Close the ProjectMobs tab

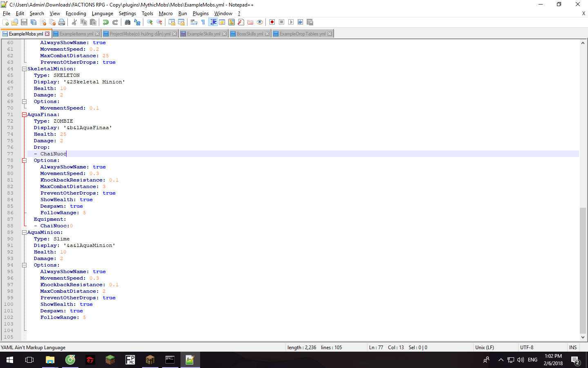click(x=175, y=34)
